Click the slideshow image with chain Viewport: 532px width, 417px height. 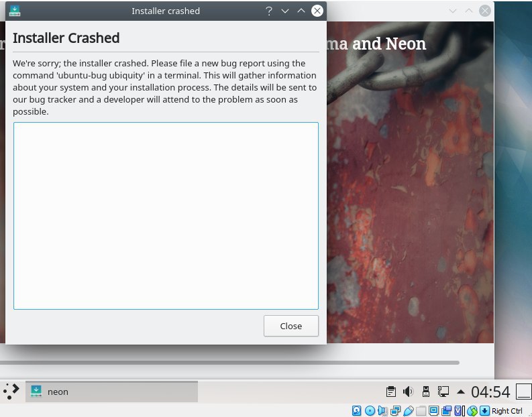(x=410, y=182)
